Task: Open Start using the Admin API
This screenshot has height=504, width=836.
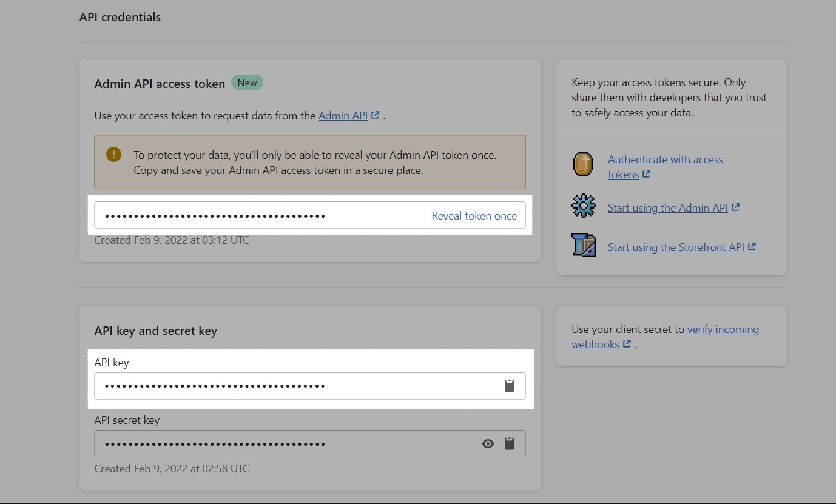Action: (x=667, y=207)
